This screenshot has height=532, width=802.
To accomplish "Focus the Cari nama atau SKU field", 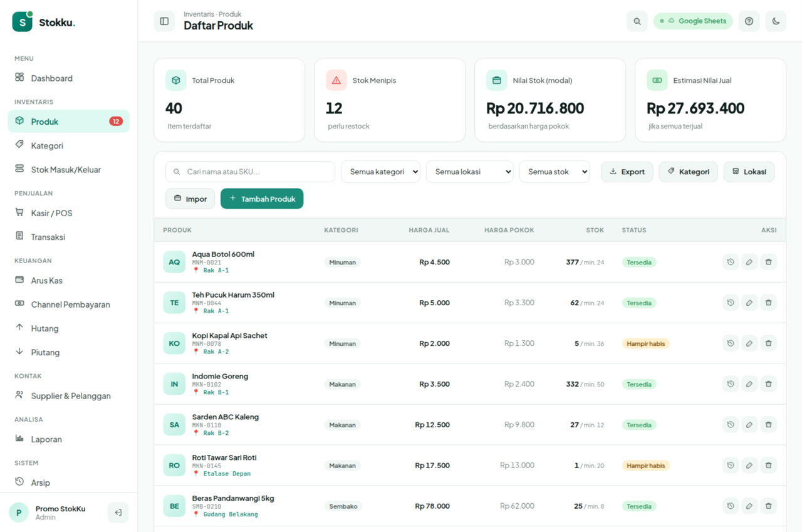I will coord(250,172).
